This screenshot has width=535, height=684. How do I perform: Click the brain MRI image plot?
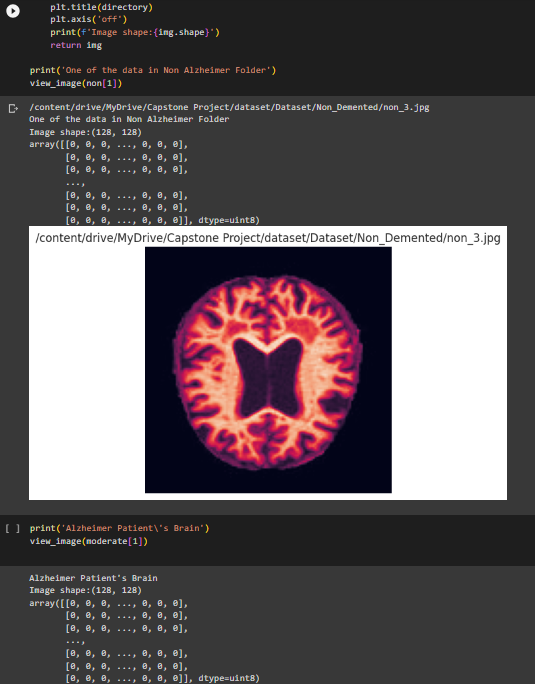pyautogui.click(x=268, y=370)
